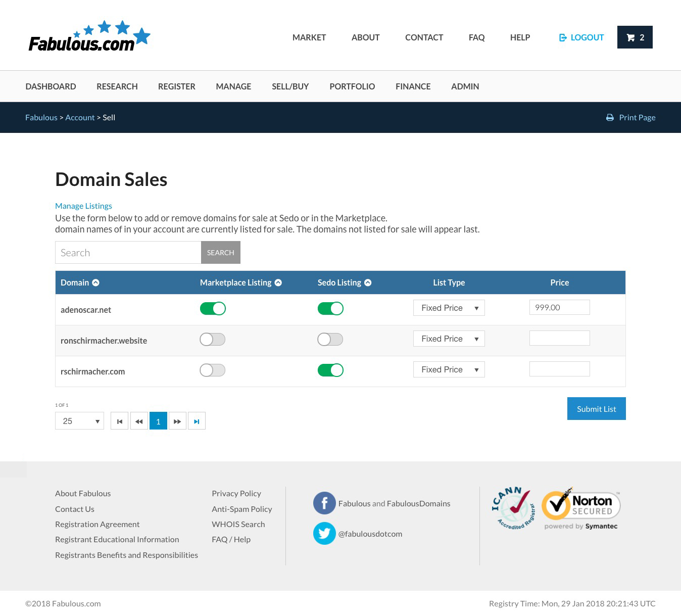The image size is (681, 616).
Task: Open List Type dropdown for rschirmacher.com
Action: 449,369
